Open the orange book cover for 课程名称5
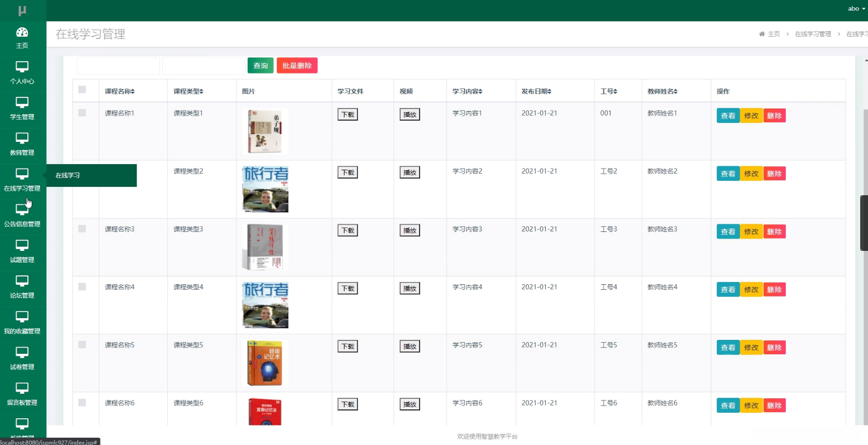Screen dimensions: 868x445 point(265,363)
